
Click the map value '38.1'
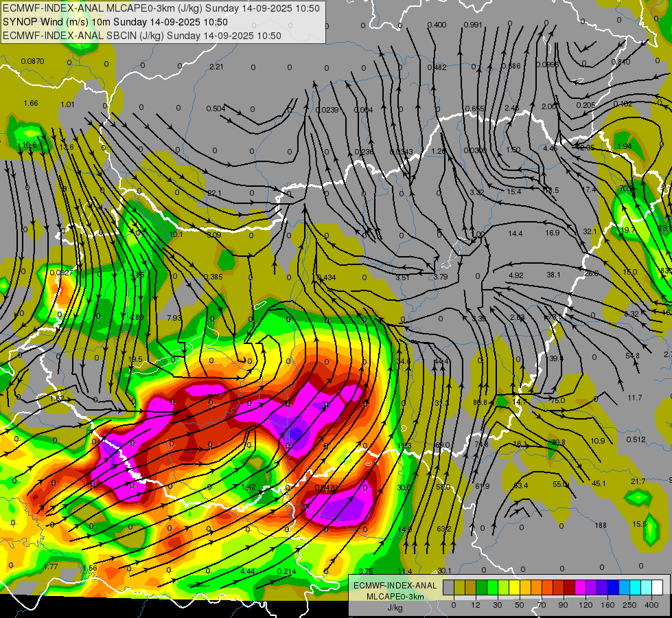pos(553,275)
